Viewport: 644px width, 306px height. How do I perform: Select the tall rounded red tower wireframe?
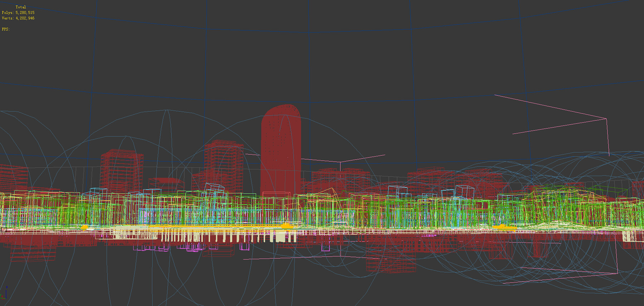[x=281, y=150]
